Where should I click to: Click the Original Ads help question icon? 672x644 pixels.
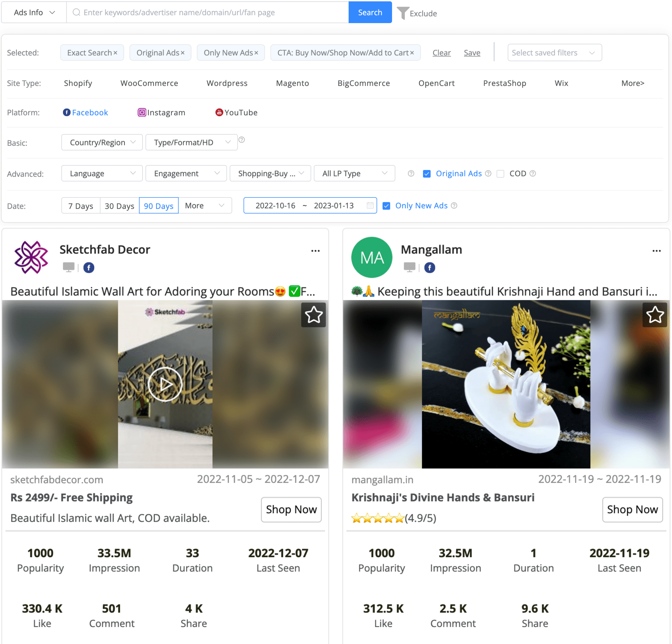coord(488,173)
